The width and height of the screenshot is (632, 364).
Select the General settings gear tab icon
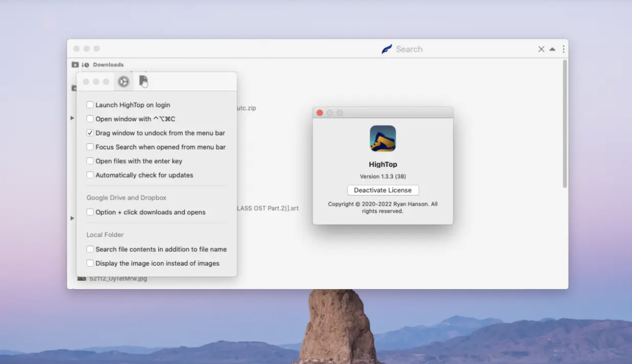tap(123, 81)
